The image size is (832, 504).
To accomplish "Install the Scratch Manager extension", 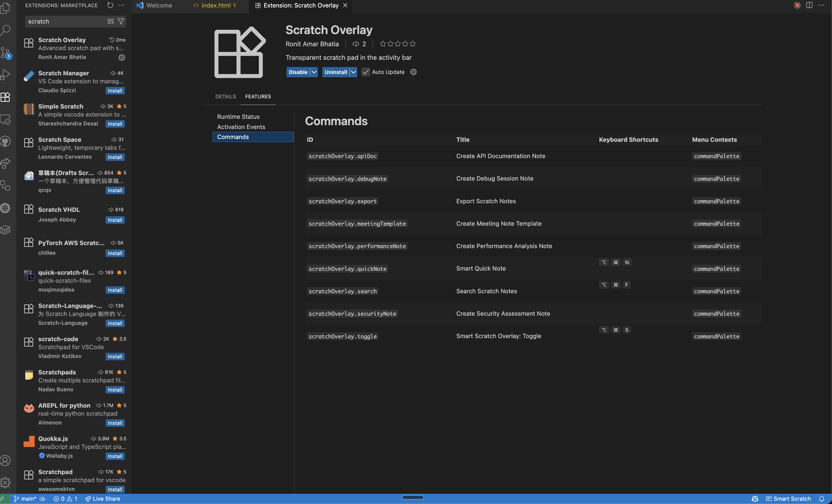I will pyautogui.click(x=115, y=91).
